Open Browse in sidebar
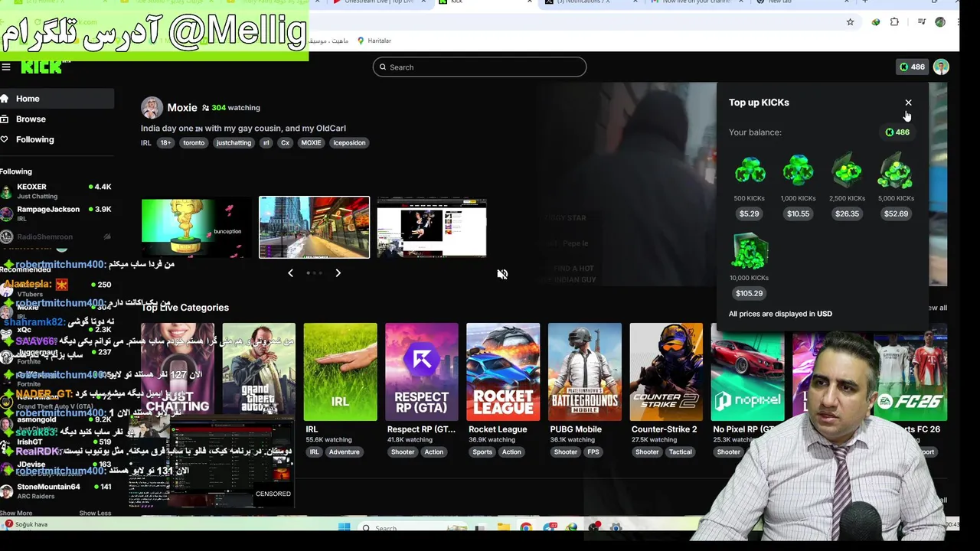This screenshot has height=551, width=980. [x=57, y=119]
